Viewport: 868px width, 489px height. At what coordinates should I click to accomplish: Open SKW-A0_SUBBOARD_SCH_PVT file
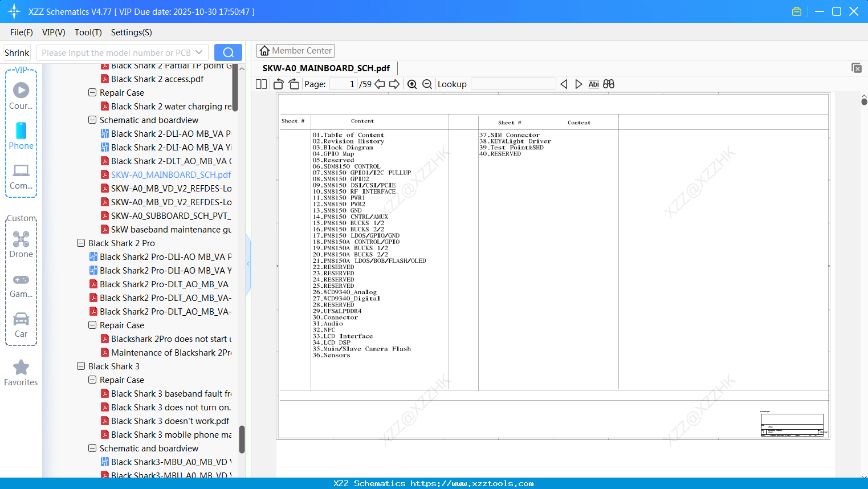click(166, 215)
